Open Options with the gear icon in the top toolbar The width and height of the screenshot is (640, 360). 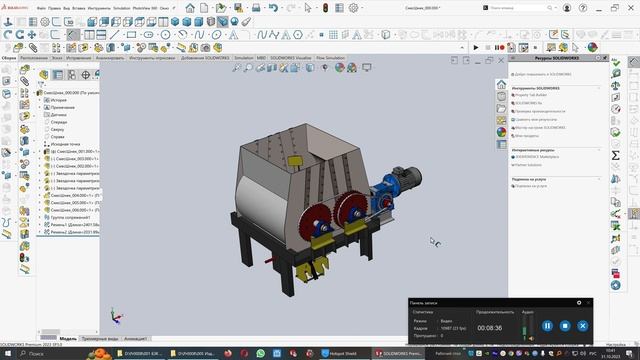[353, 8]
